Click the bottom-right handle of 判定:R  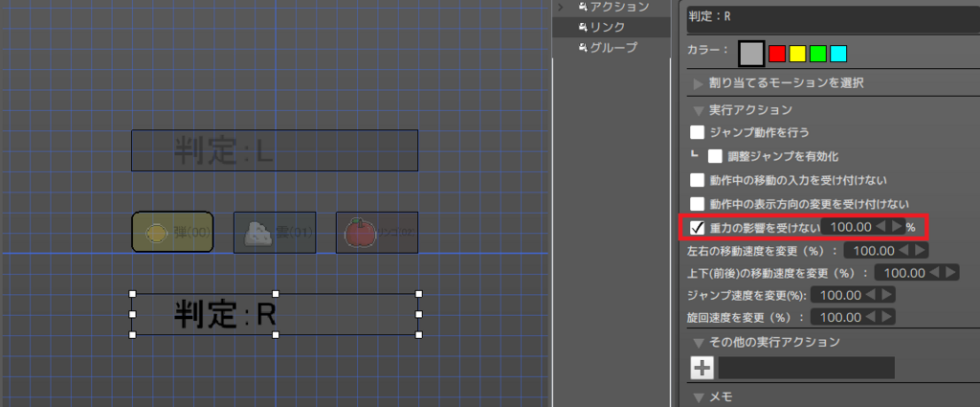pyautogui.click(x=419, y=335)
